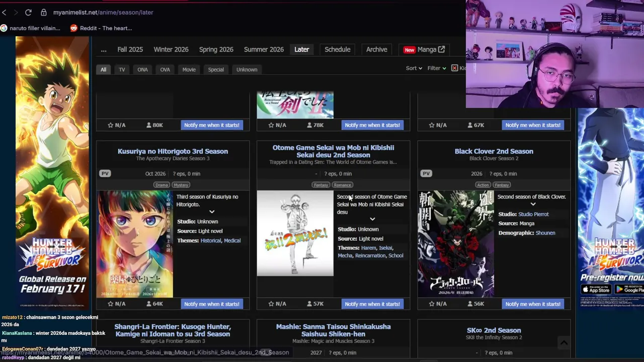Click the external link icon next to Manga
Screen dimensions: 644x362
[441, 49]
